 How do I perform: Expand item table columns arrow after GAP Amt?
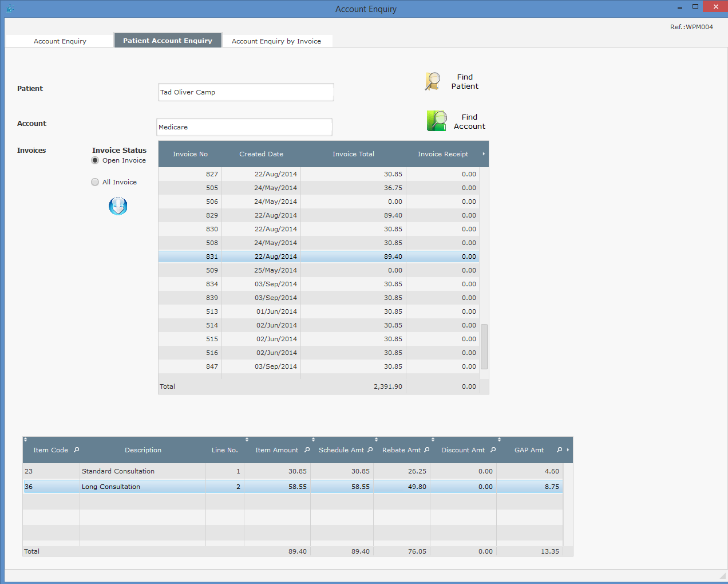tap(568, 450)
